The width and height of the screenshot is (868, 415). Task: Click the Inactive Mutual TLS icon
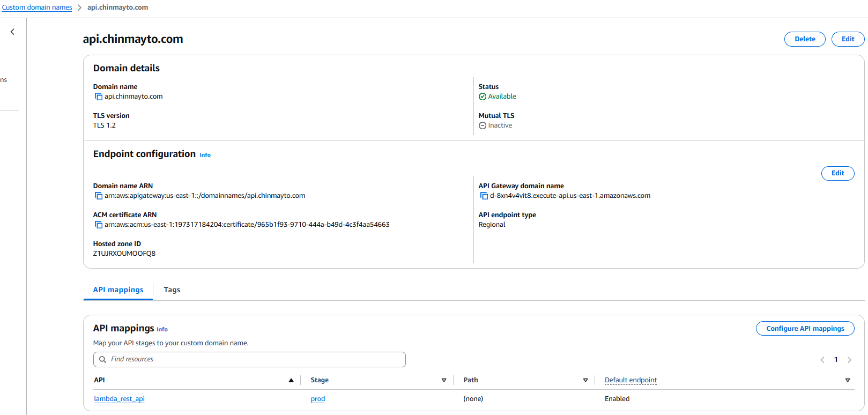[483, 125]
